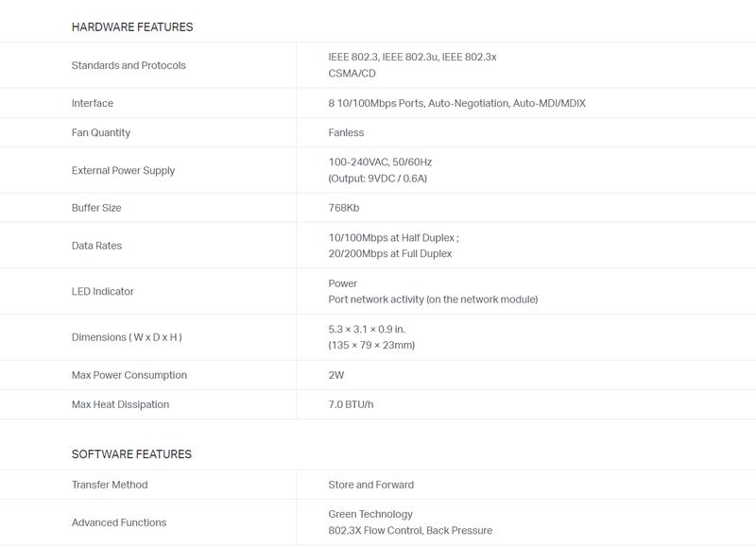This screenshot has height=547, width=756.
Task: Select the Transfer Method label
Action: pyautogui.click(x=110, y=485)
